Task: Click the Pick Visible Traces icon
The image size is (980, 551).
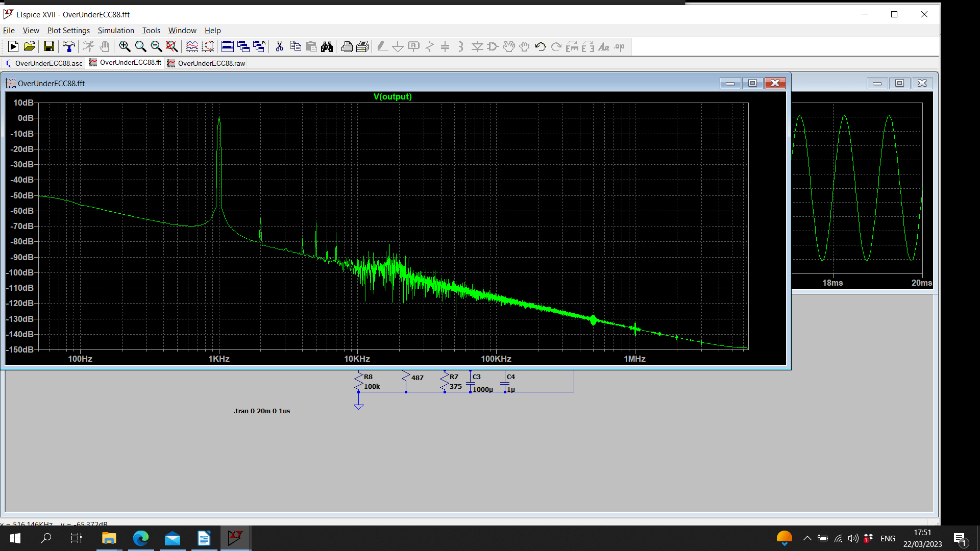Action: [208, 47]
